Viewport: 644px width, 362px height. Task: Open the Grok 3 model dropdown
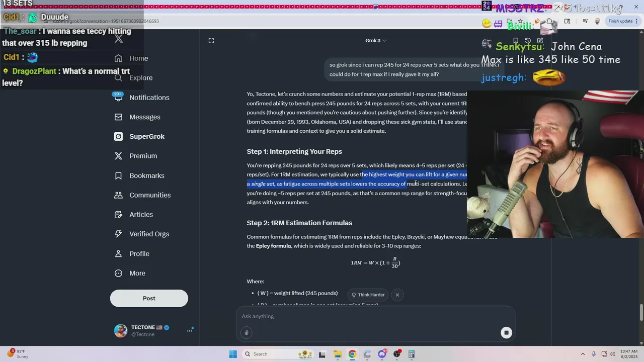(376, 41)
